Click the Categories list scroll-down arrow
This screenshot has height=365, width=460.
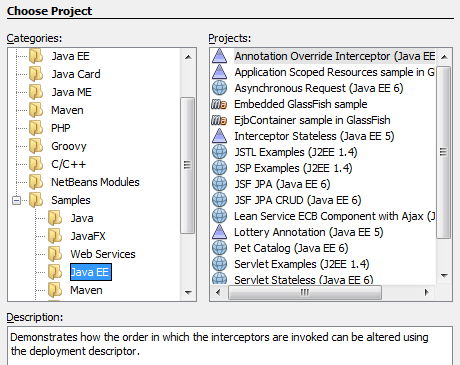(x=188, y=293)
